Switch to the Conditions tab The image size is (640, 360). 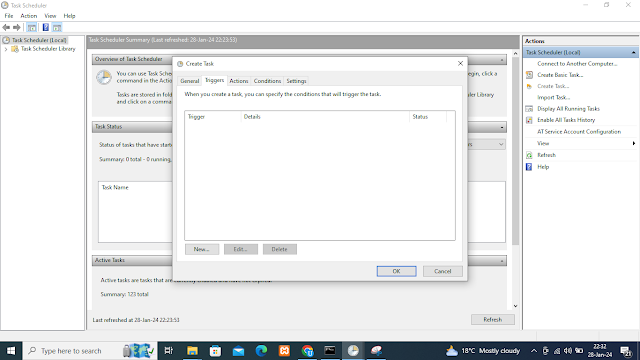[267, 81]
